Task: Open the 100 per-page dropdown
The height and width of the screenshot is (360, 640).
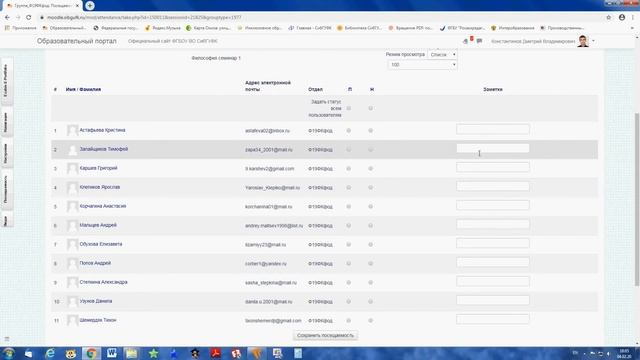Action: (x=422, y=64)
